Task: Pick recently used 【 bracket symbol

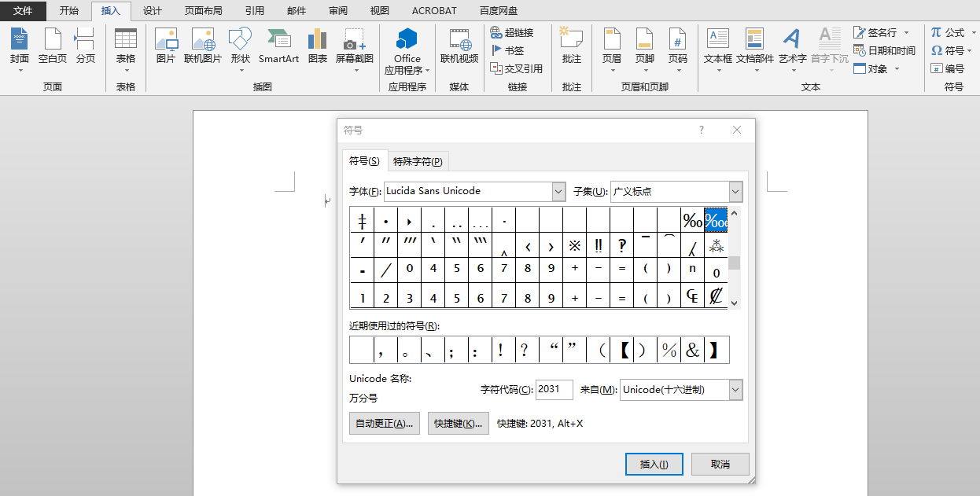Action: [x=621, y=351]
